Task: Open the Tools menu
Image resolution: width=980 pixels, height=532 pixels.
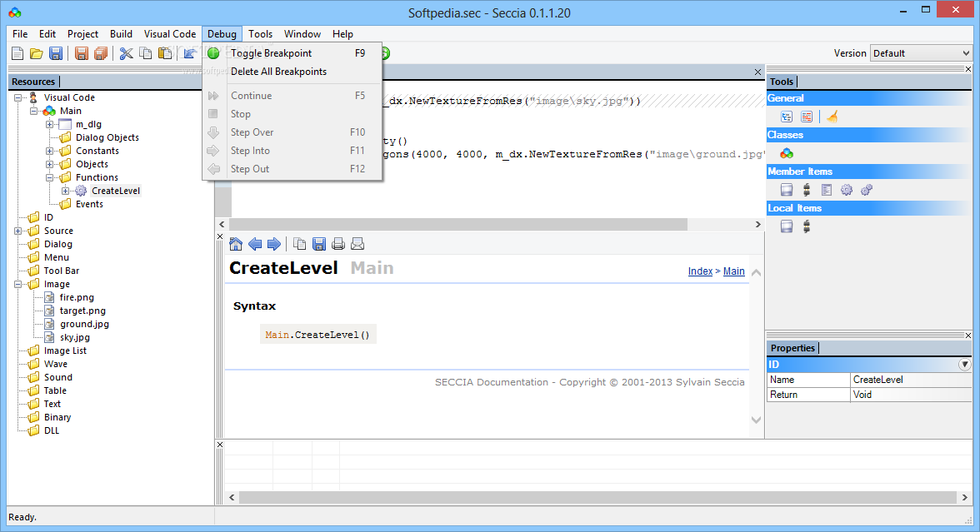Action: [x=261, y=33]
